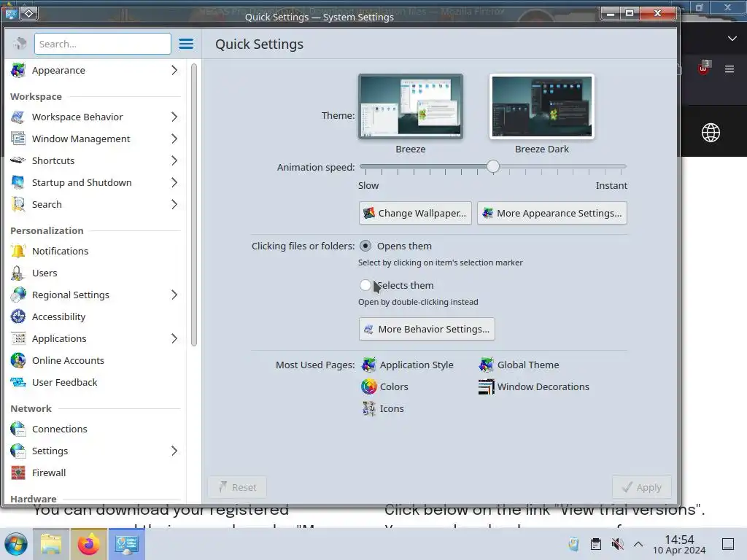Click the Notifications bell icon
The image size is (747, 560).
(18, 251)
